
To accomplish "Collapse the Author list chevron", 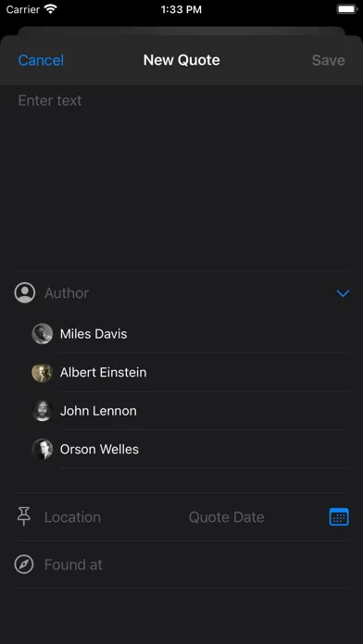I will [343, 293].
